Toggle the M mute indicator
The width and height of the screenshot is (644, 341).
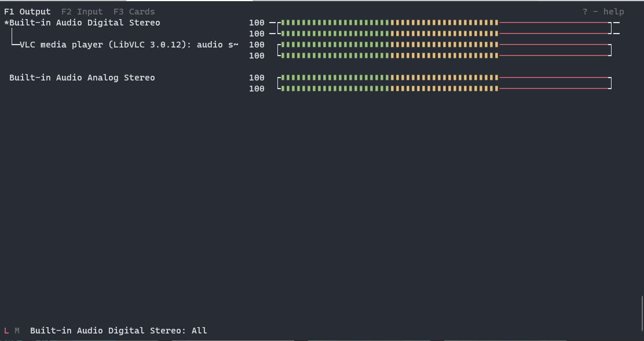pyautogui.click(x=17, y=331)
